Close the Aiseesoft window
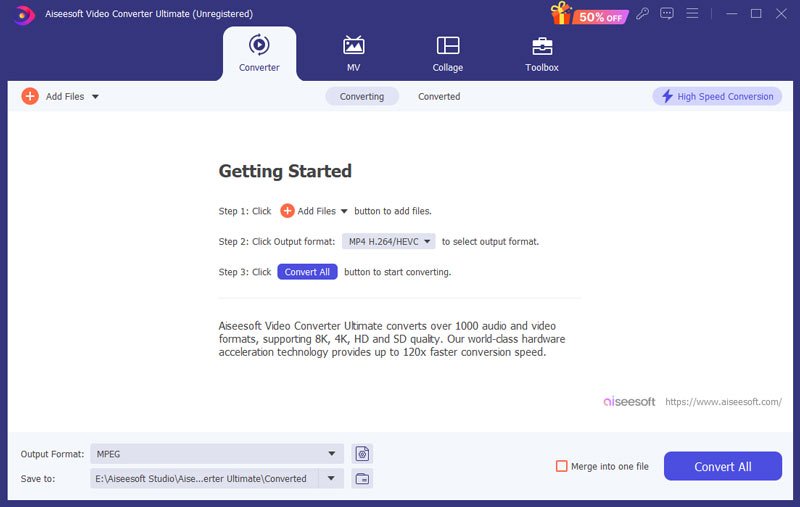Image resolution: width=800 pixels, height=507 pixels. coord(781,14)
